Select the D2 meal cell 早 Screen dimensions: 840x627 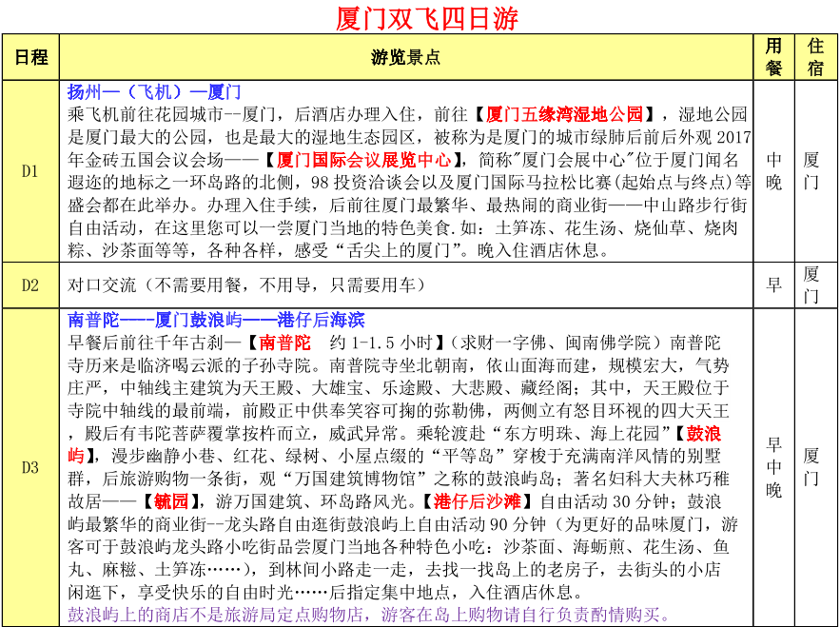pos(773,285)
